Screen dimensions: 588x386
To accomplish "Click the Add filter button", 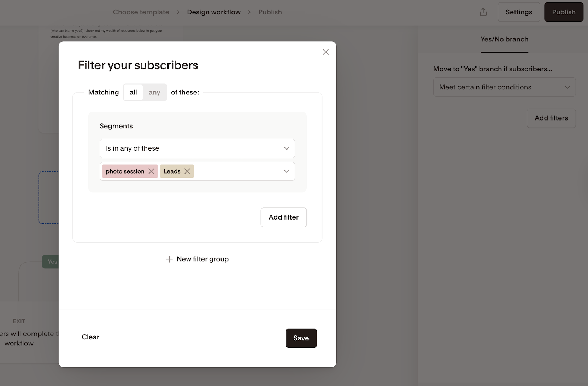I will pos(283,217).
